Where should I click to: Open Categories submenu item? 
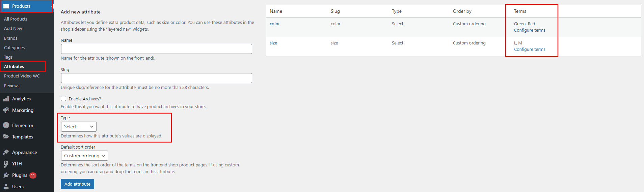coord(14,48)
